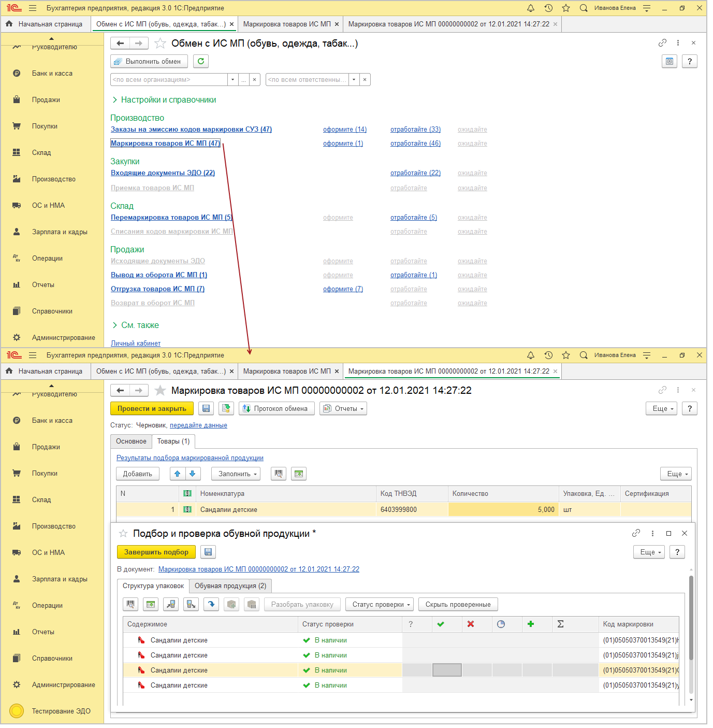Click the post document icon beside save

[226, 408]
